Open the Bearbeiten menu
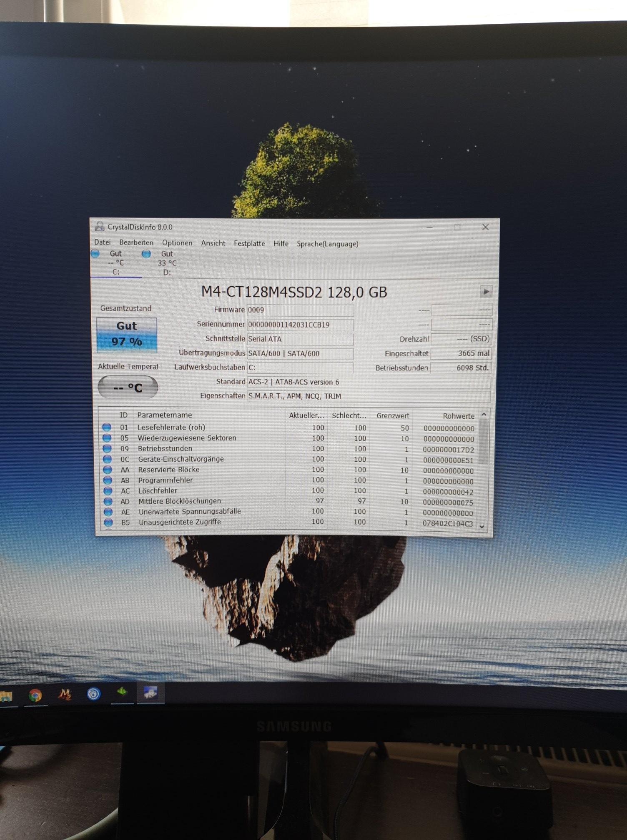 tap(136, 242)
